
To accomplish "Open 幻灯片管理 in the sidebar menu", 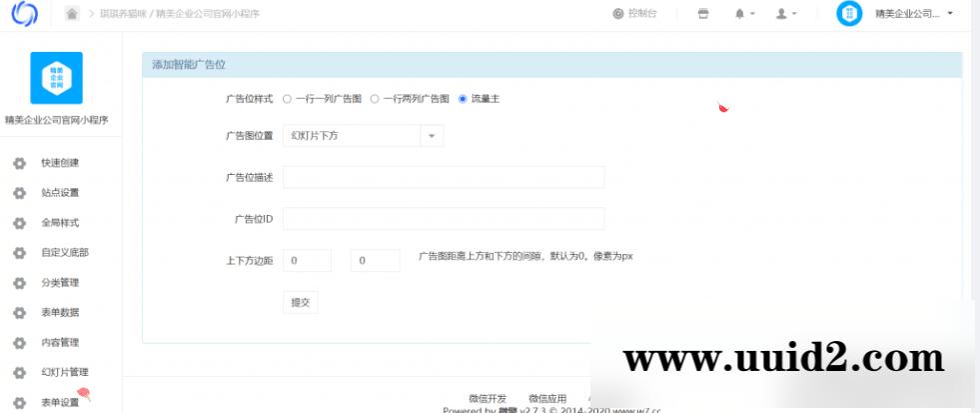I will (65, 373).
